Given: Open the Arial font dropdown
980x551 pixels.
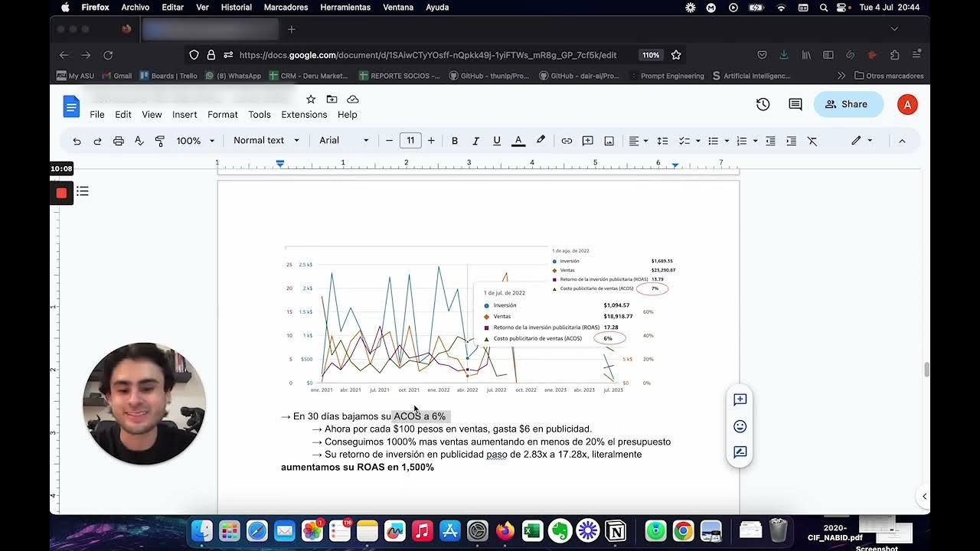Looking at the screenshot, I should [x=344, y=141].
